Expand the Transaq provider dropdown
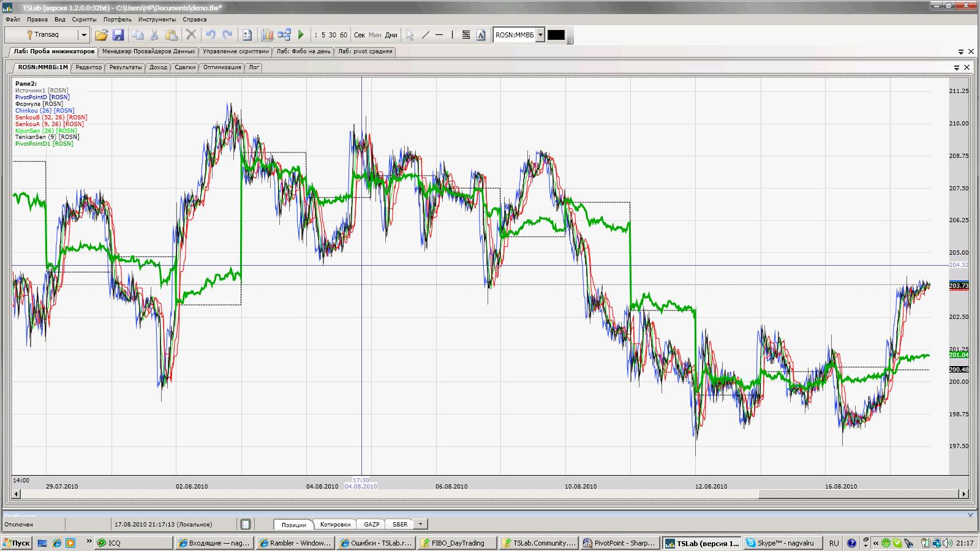980x551 pixels. point(84,35)
